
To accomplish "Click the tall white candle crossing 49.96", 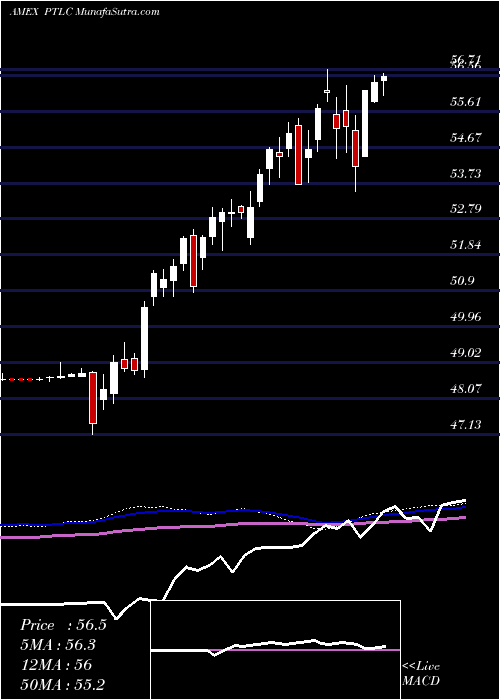I will coord(145,338).
